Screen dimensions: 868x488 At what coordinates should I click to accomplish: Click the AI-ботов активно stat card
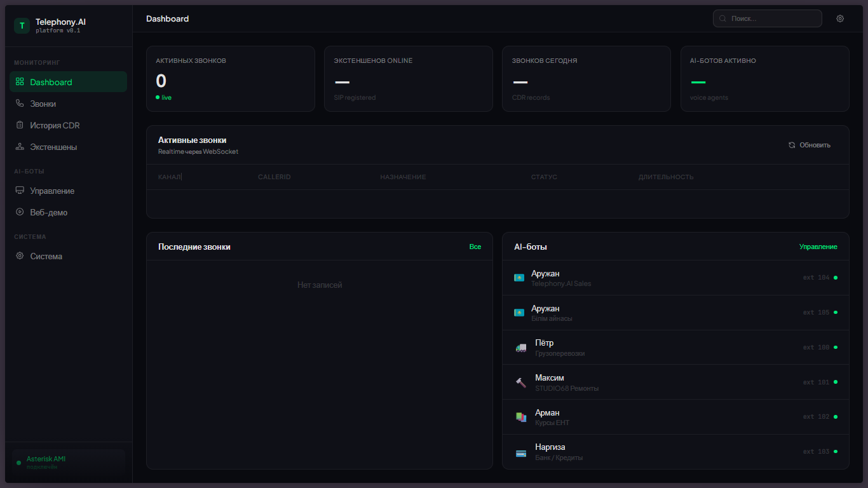(x=765, y=79)
